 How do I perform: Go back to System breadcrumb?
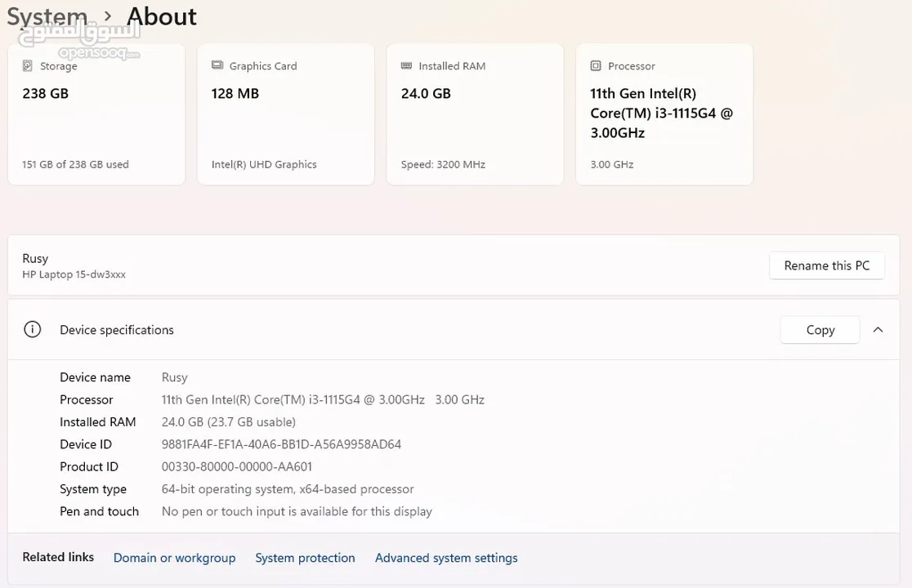point(47,16)
